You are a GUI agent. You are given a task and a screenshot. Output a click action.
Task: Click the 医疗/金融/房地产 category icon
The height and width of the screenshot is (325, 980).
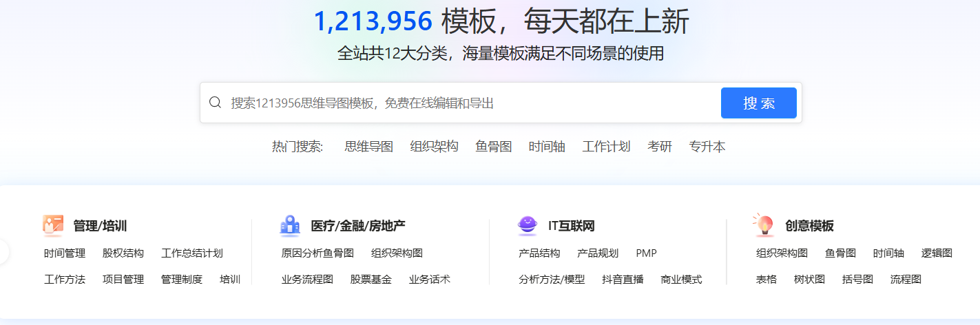pyautogui.click(x=290, y=225)
